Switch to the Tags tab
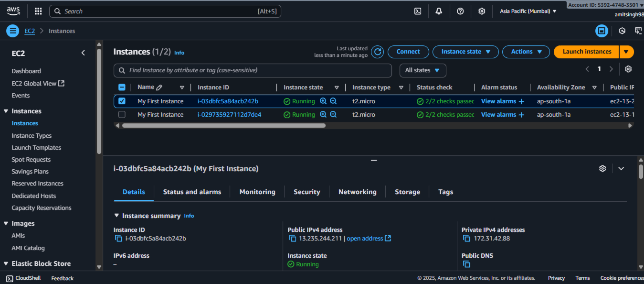 (445, 192)
